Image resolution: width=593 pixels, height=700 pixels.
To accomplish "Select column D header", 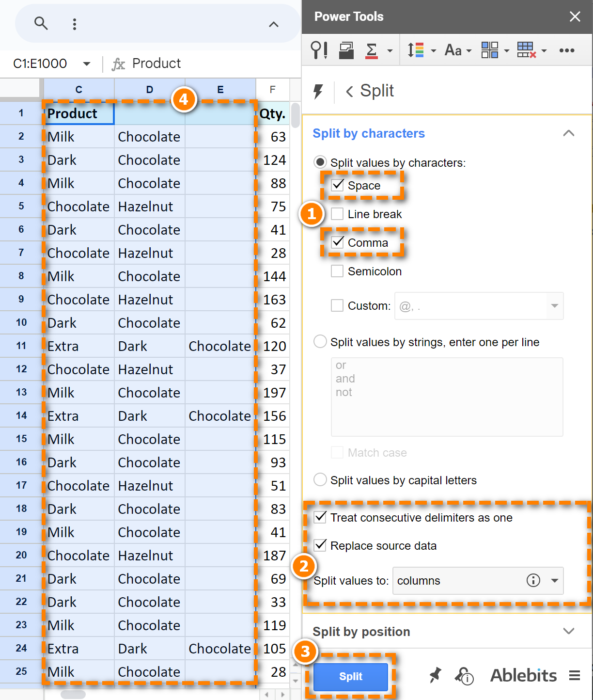I will click(150, 89).
